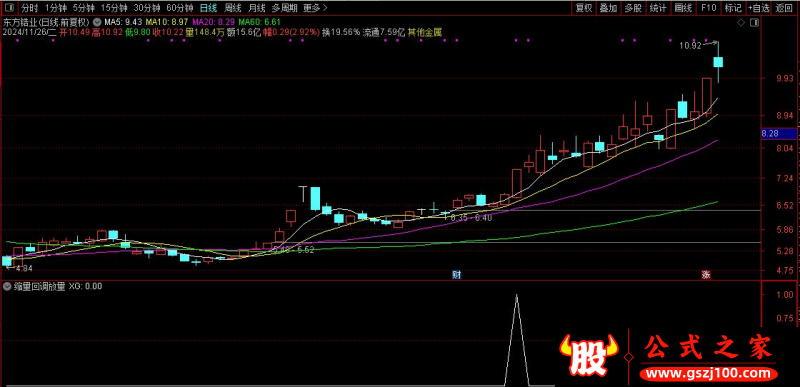The height and width of the screenshot is (387, 800).
Task: Open the F10 company info button
Action: point(708,8)
